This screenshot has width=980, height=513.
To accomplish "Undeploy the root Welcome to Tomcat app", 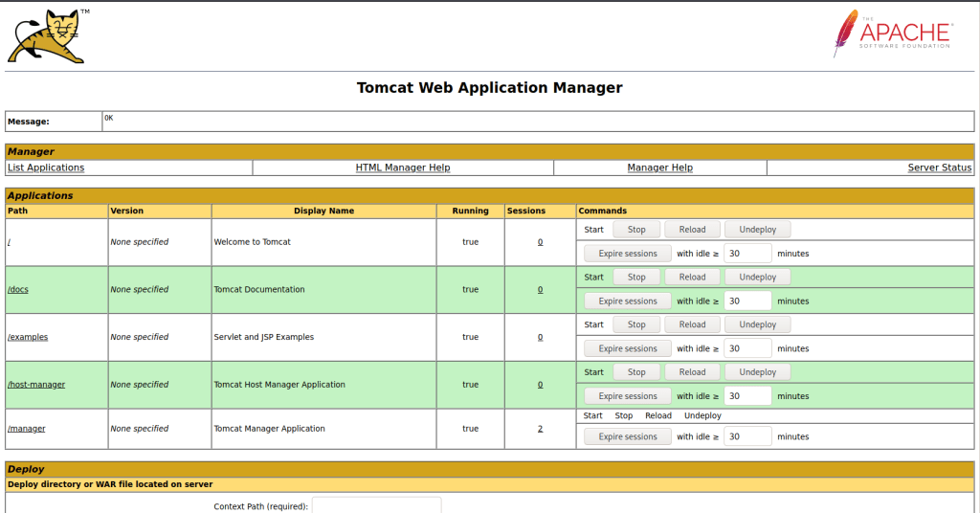I will 757,230.
